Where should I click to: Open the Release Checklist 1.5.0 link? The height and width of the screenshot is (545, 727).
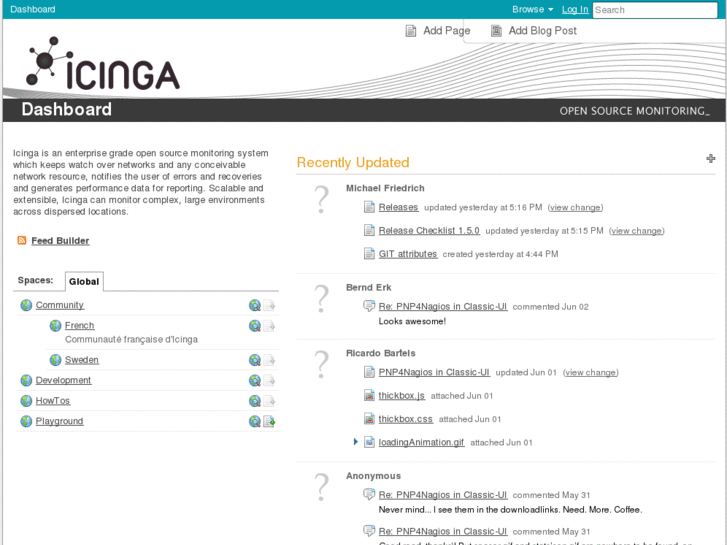pyautogui.click(x=429, y=231)
